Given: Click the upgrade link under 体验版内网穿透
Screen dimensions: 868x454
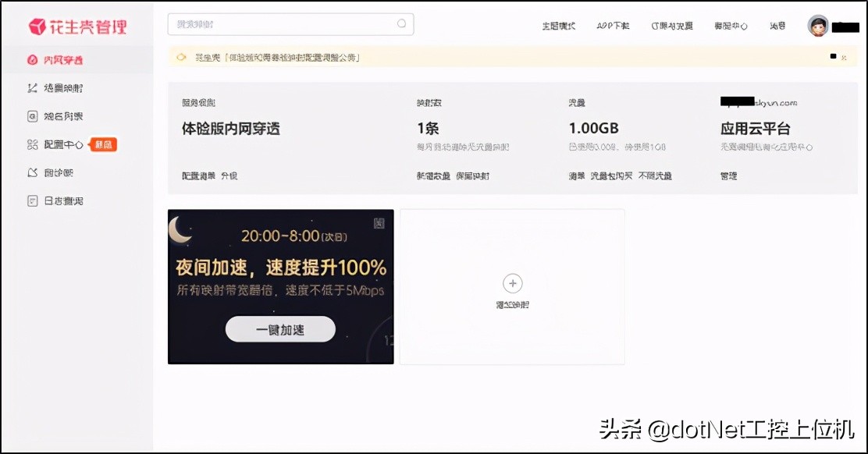Looking at the screenshot, I should (227, 176).
